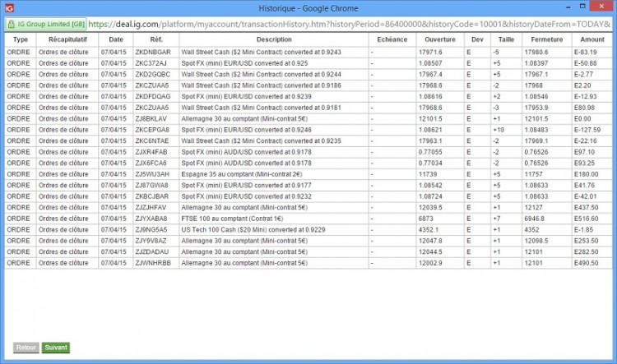Click the Description column header

pyautogui.click(x=274, y=39)
